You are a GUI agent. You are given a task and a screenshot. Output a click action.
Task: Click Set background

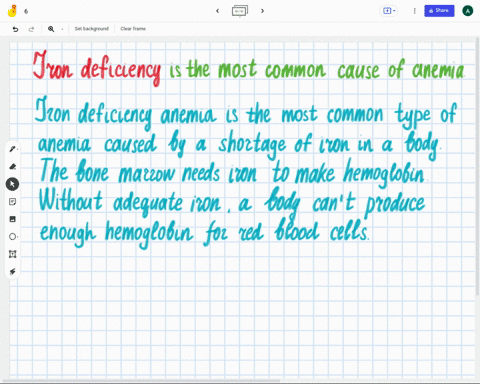92,29
